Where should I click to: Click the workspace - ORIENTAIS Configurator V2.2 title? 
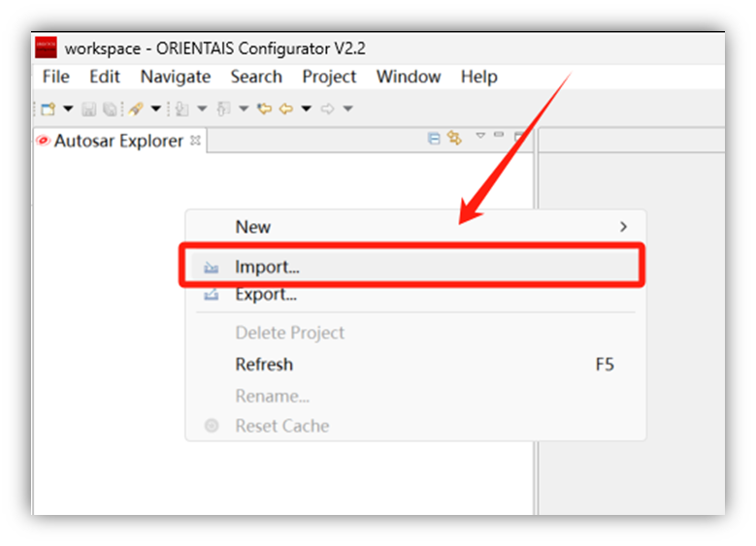[x=215, y=48]
